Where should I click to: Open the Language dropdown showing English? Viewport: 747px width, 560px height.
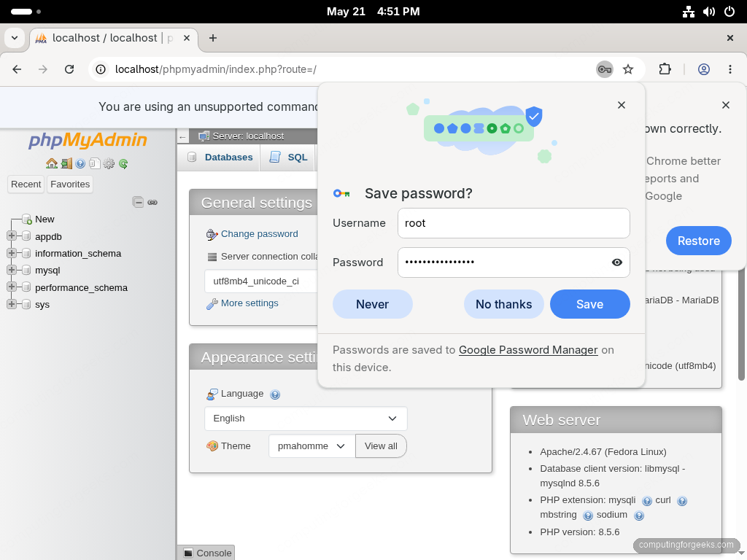pos(306,419)
